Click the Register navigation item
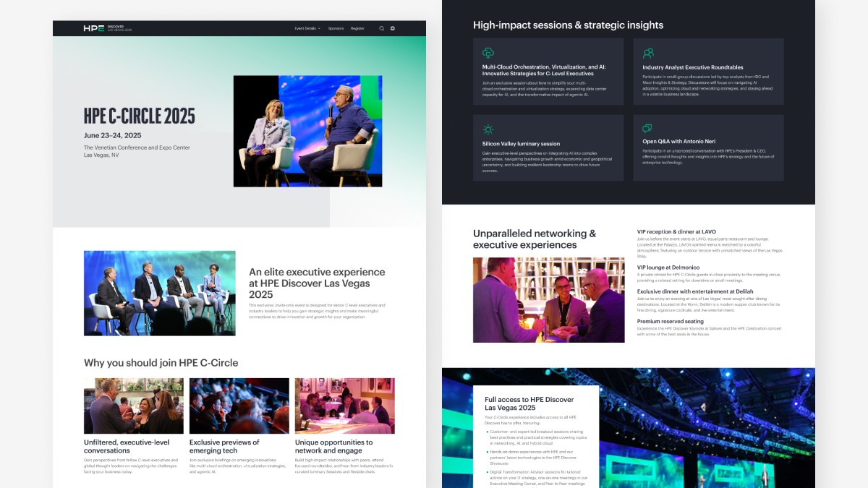Screen dimensions: 868x488 357,28
